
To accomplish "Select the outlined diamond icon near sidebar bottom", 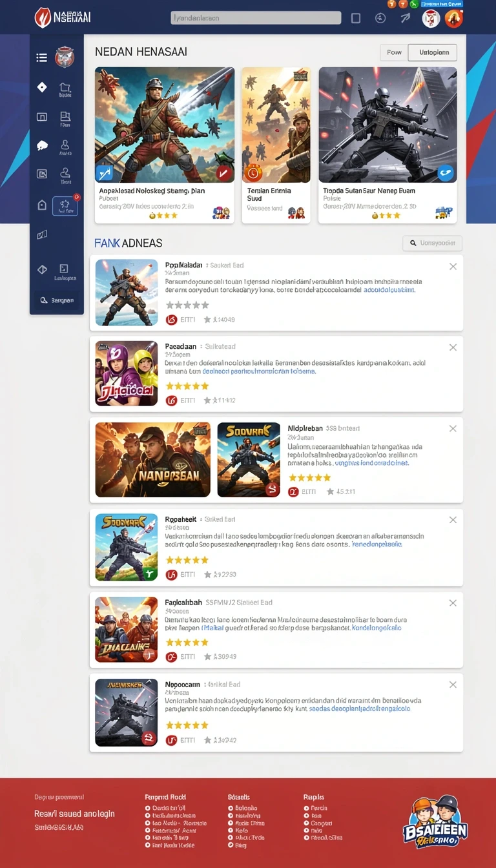I will click(42, 270).
